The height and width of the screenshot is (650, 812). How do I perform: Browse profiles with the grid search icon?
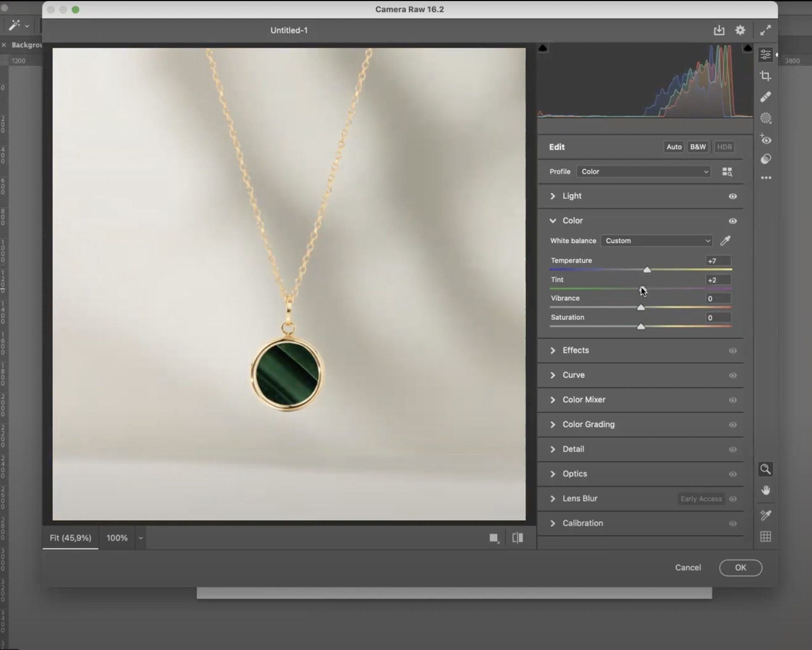(727, 172)
